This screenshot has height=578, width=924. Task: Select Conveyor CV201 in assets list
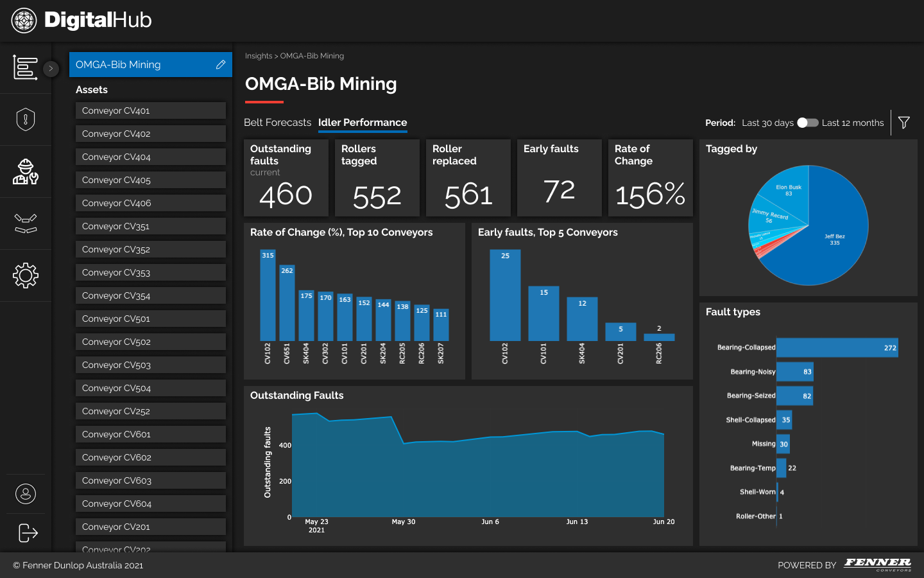(x=151, y=527)
